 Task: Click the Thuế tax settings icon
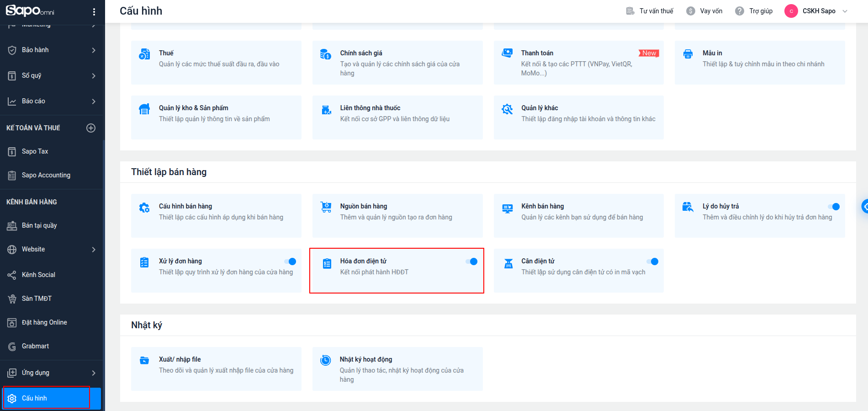pos(144,54)
